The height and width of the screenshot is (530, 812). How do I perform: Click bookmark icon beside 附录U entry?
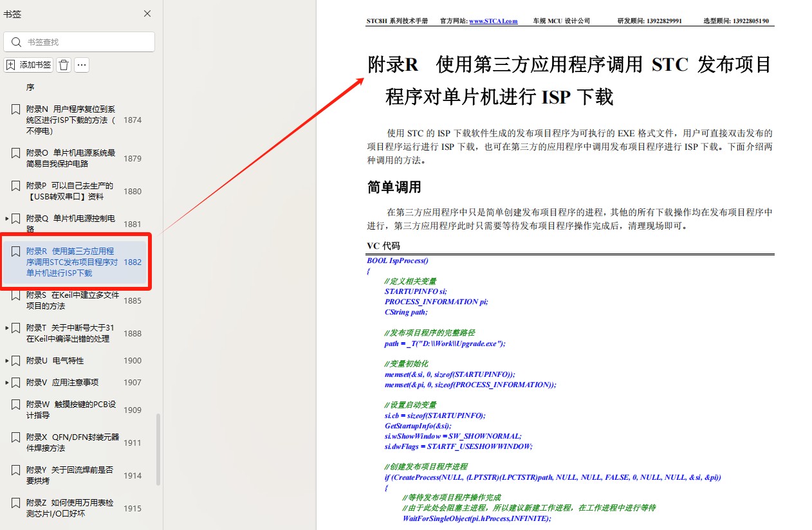(x=16, y=361)
